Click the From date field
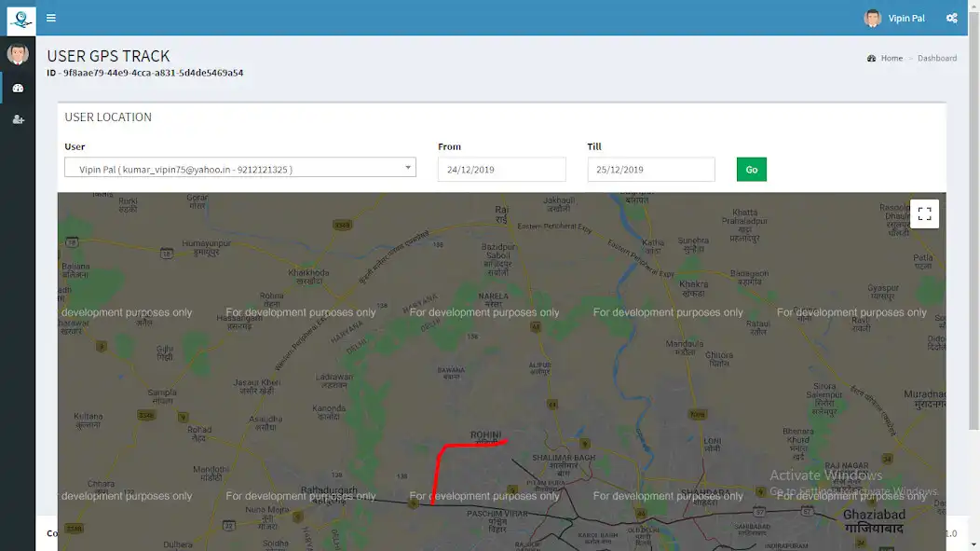This screenshot has width=980, height=551. tap(502, 170)
